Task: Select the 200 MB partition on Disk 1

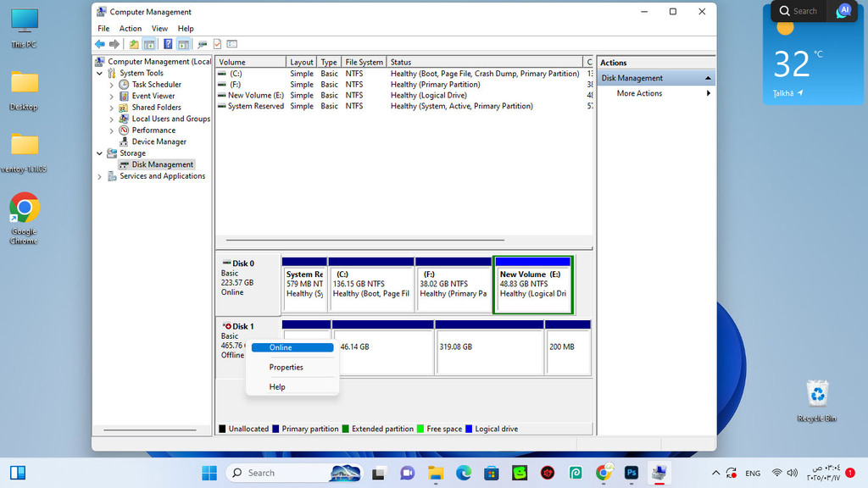Action: point(568,347)
